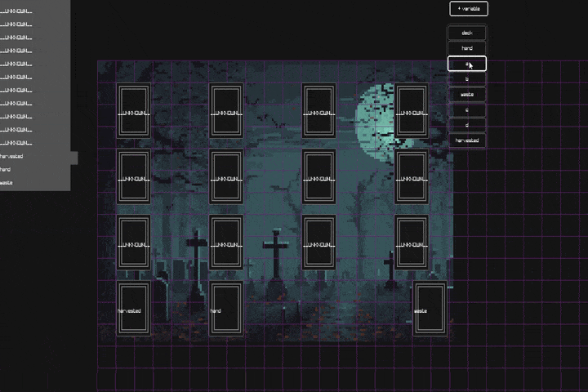Choose variable c in the list

pyautogui.click(x=467, y=110)
